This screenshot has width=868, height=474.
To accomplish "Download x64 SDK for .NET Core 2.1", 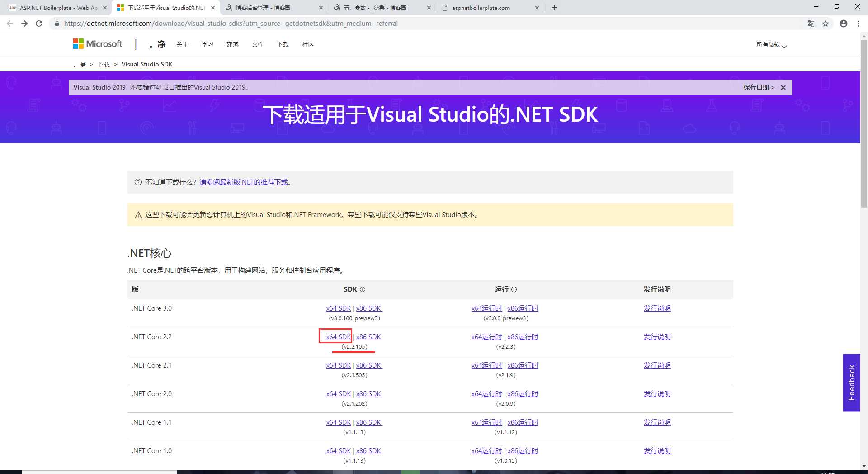I will tap(339, 365).
